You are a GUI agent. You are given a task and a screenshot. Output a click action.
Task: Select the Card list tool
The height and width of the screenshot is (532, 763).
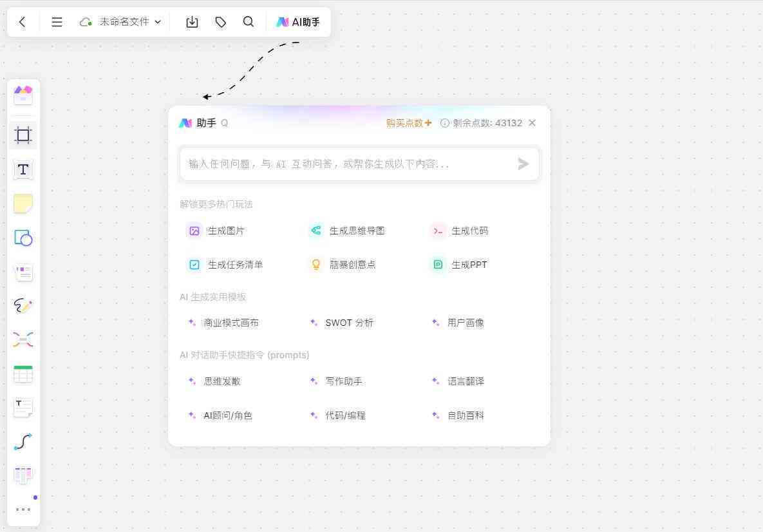(23, 272)
